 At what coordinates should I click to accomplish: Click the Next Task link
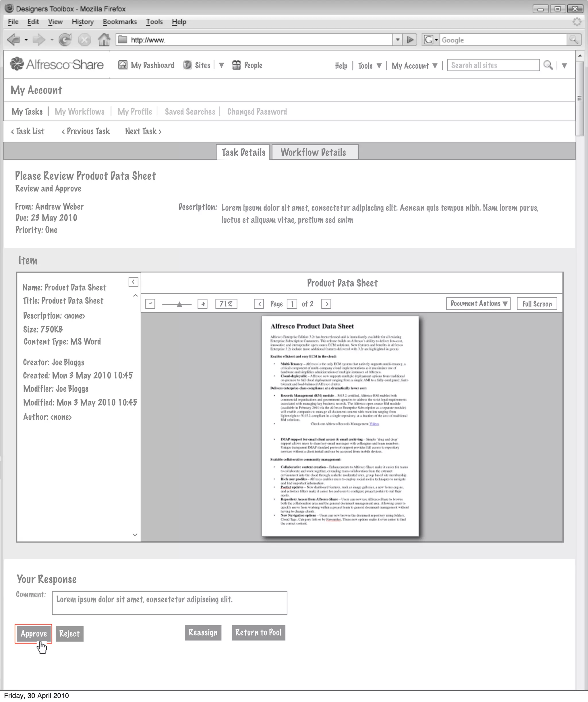point(143,131)
